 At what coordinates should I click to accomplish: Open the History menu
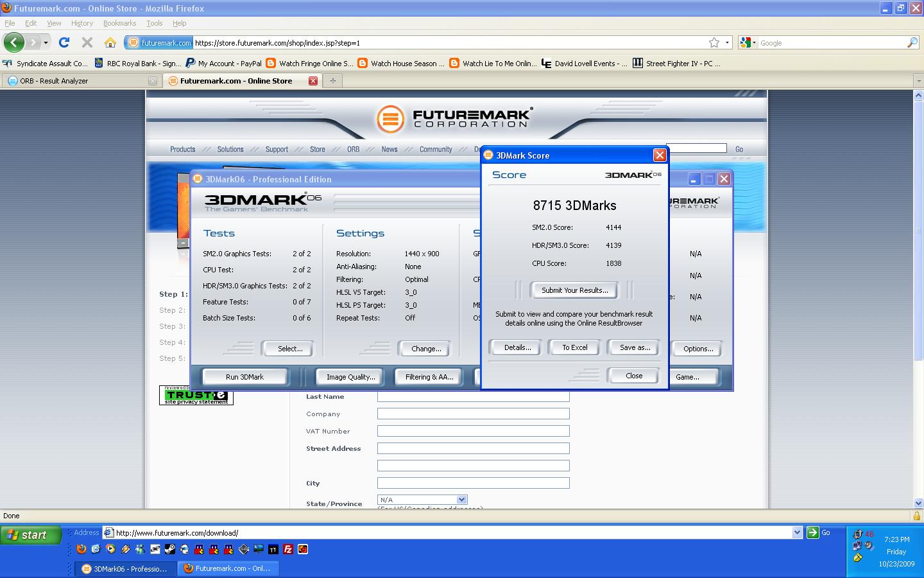tap(82, 23)
